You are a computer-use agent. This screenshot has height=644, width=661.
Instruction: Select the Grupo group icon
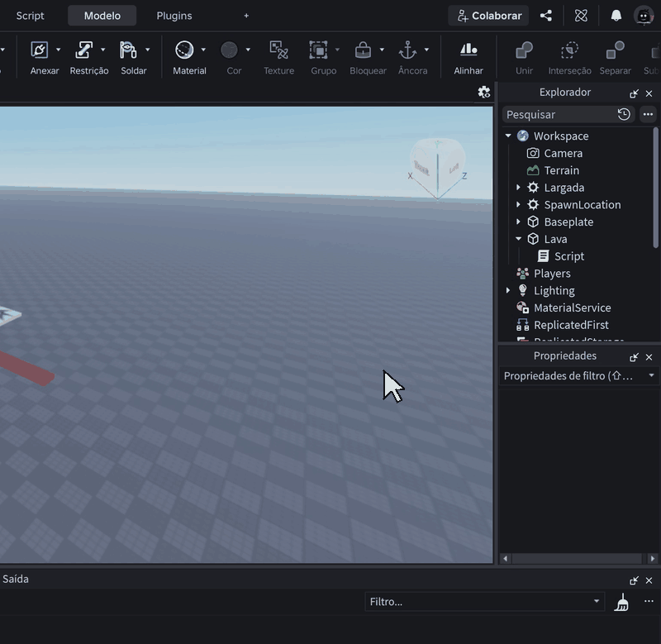(318, 50)
